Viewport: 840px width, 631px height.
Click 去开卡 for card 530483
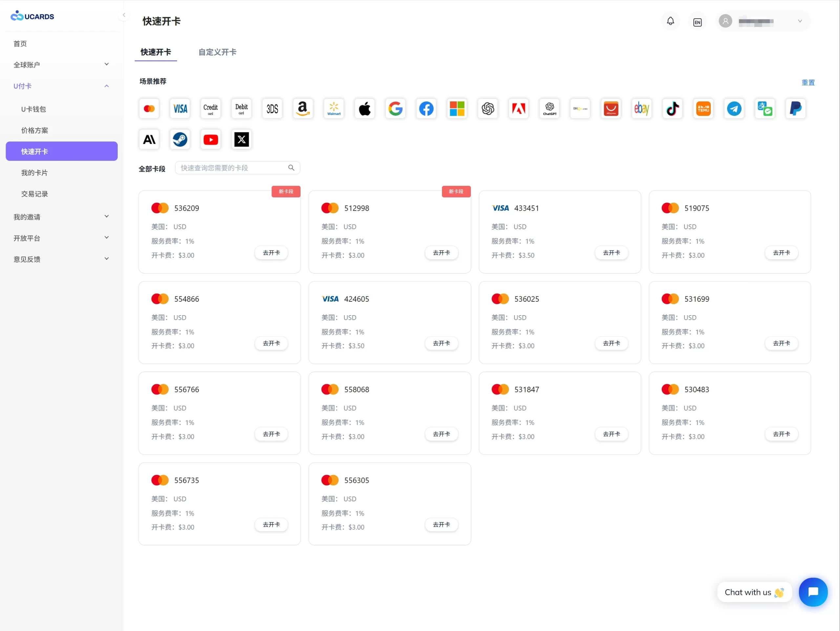coord(782,434)
